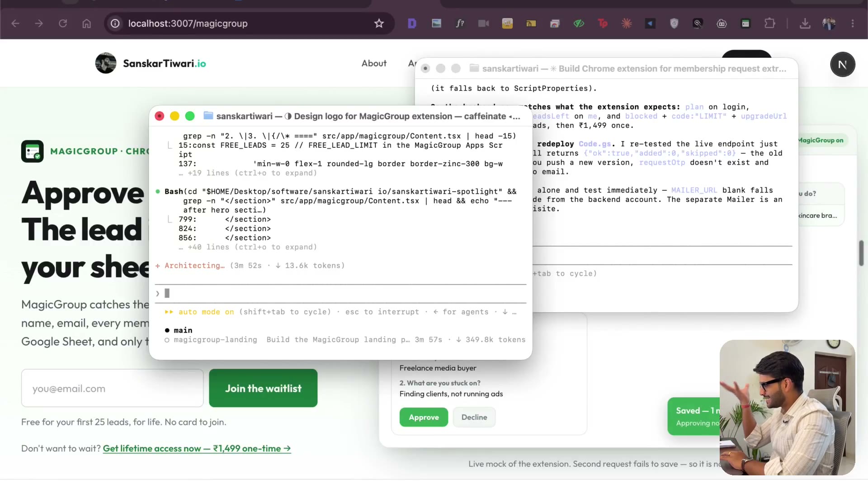This screenshot has width=868, height=488.
Task: Click the browser forward arrow
Action: coord(39,23)
